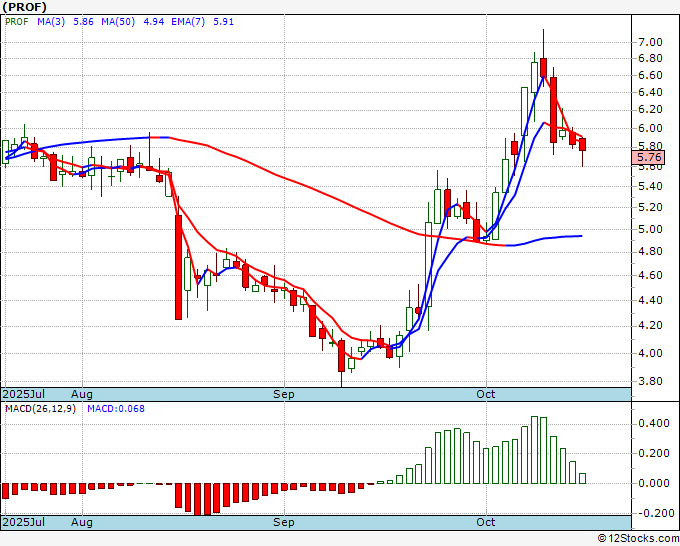The image size is (680, 546).
Task: Click the 5.40 price axis label
Action: point(650,186)
